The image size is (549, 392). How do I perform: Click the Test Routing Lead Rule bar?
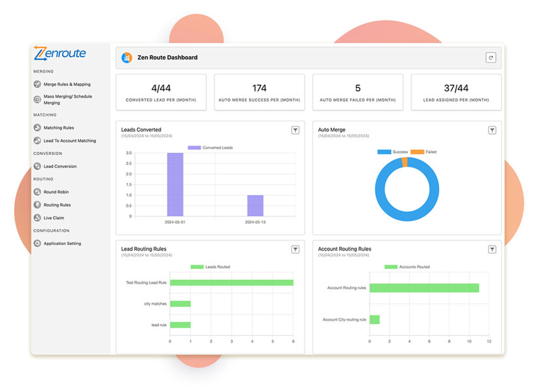(x=231, y=283)
